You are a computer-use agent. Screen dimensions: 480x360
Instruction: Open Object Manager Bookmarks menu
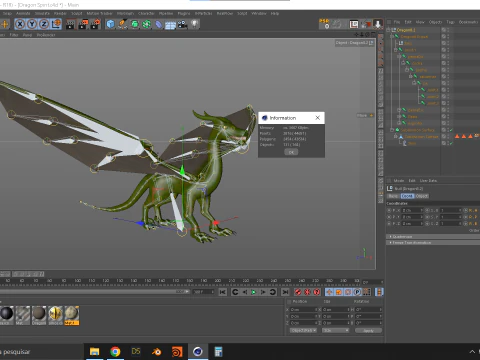tap(469, 22)
